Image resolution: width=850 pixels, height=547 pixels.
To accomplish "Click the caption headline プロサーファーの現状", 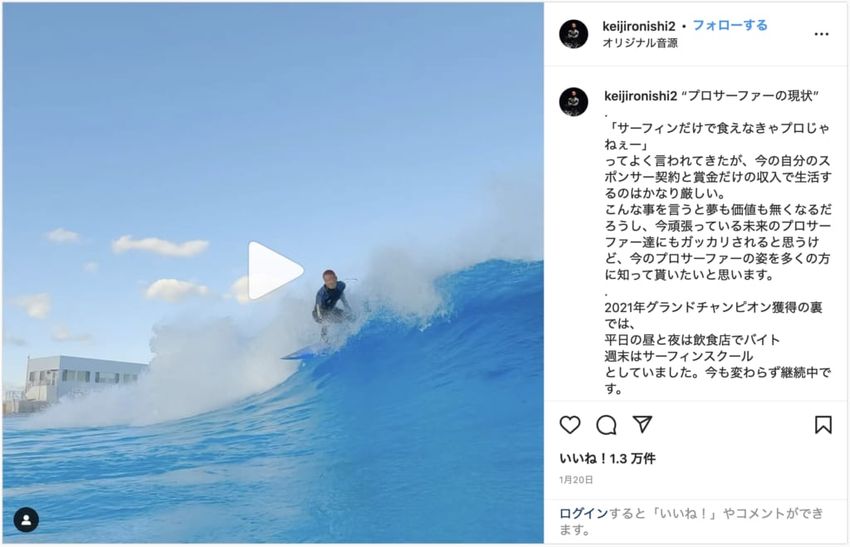I will [750, 96].
